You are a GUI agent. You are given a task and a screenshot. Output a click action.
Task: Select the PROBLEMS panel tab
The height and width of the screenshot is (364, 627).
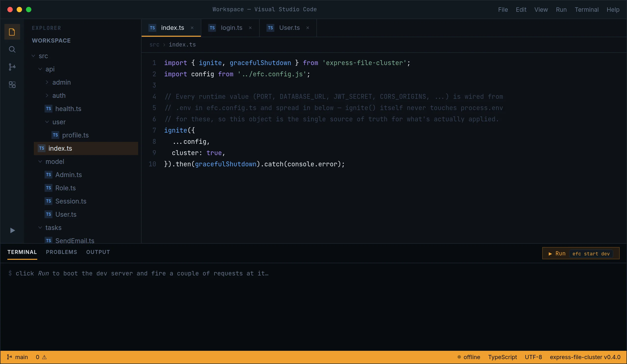[x=61, y=252]
